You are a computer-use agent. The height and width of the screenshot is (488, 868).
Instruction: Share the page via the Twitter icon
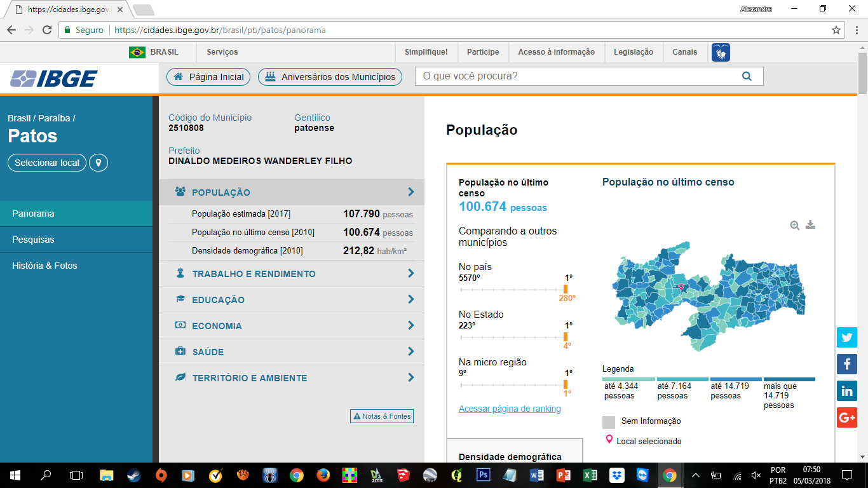tap(847, 337)
